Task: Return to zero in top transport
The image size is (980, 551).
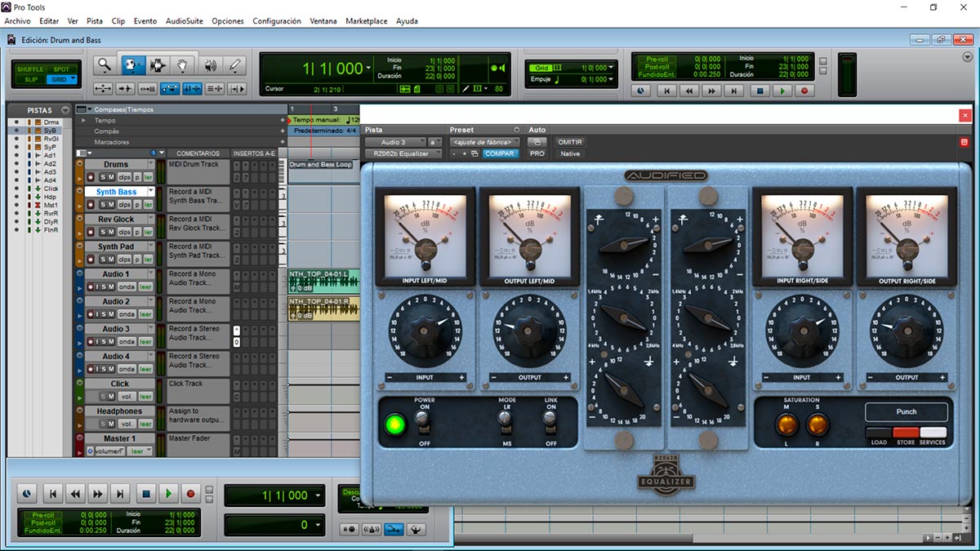Action: tap(666, 91)
